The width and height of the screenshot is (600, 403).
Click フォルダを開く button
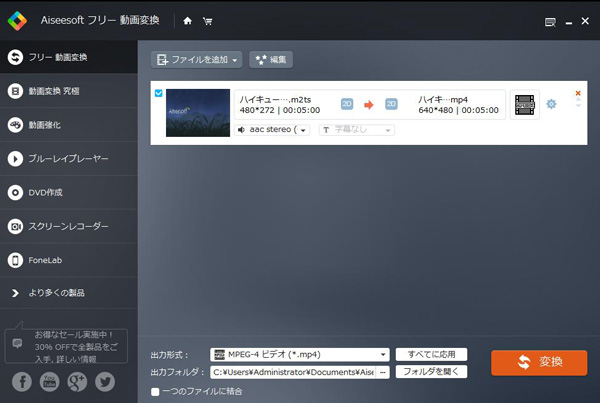coord(431,372)
